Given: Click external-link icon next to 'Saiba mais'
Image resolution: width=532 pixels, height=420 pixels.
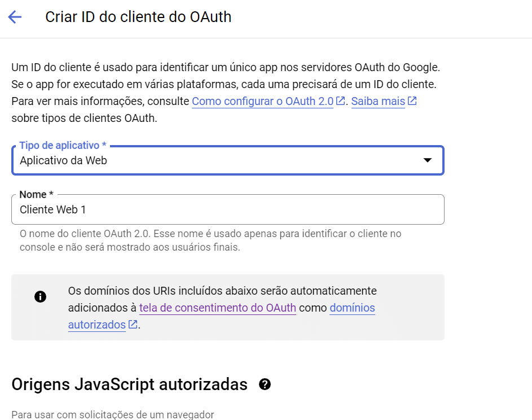Looking at the screenshot, I should (412, 102).
